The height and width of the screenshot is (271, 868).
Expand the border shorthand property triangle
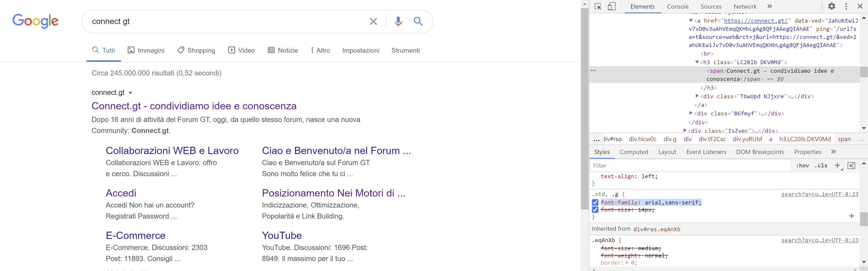coord(627,263)
